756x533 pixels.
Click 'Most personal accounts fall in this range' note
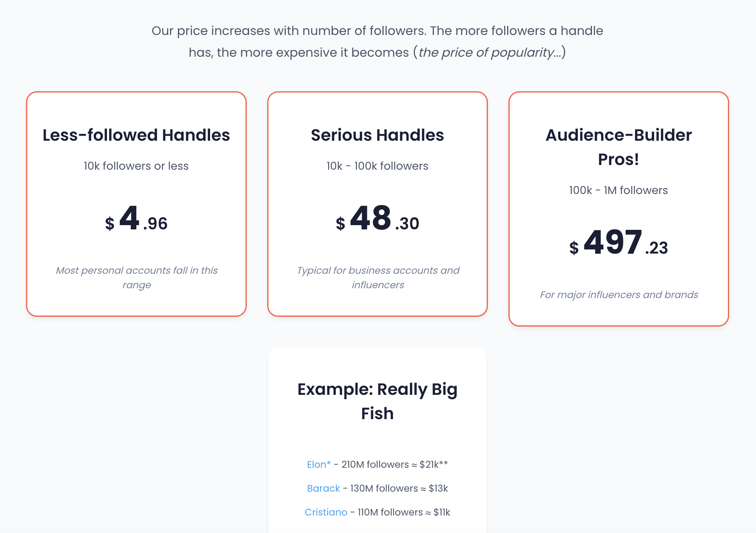(x=137, y=278)
